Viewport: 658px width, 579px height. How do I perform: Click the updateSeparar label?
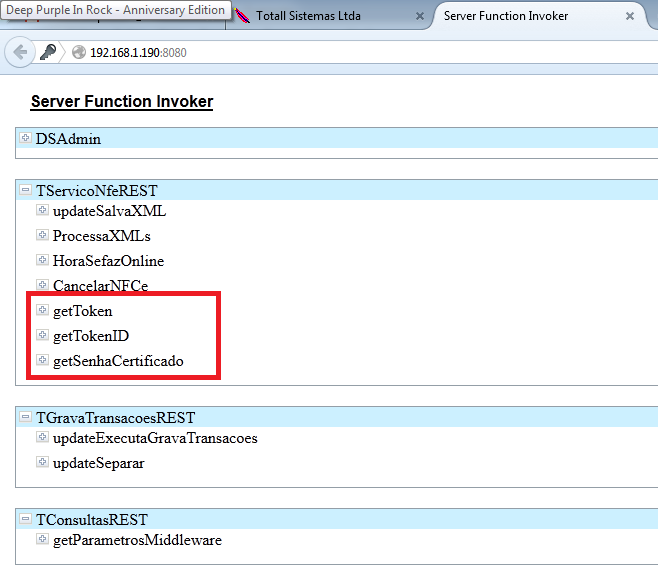click(99, 463)
